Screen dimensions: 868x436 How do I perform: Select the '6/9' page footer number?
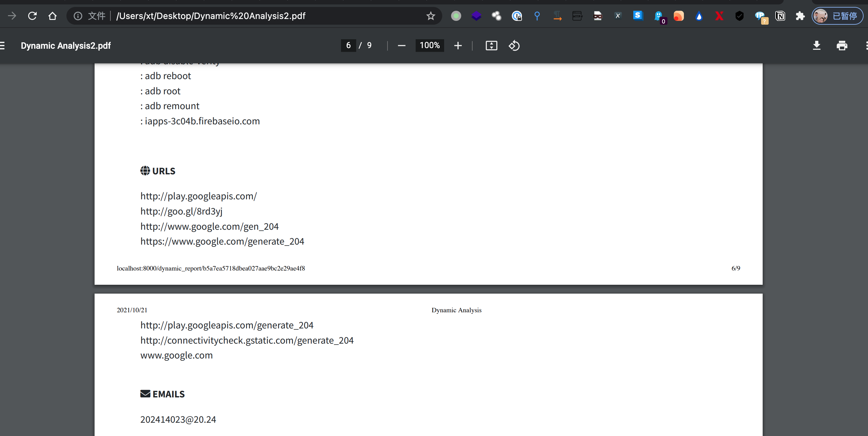[x=735, y=268]
